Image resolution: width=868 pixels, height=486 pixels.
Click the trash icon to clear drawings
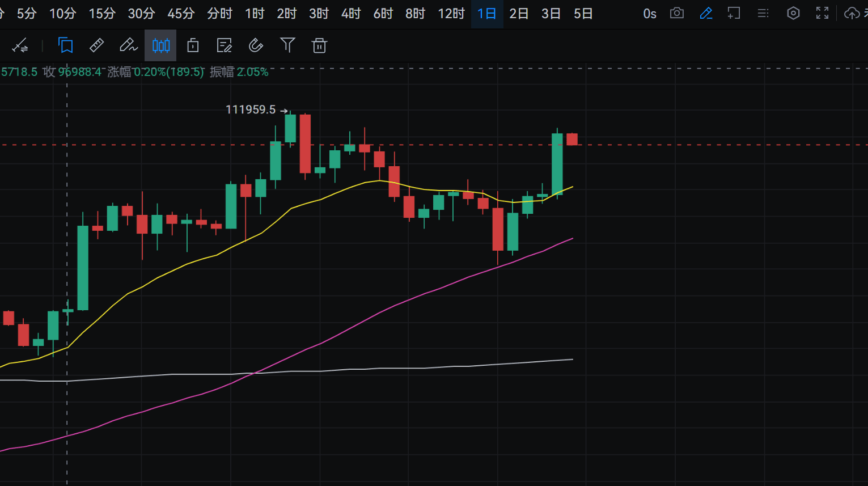319,45
